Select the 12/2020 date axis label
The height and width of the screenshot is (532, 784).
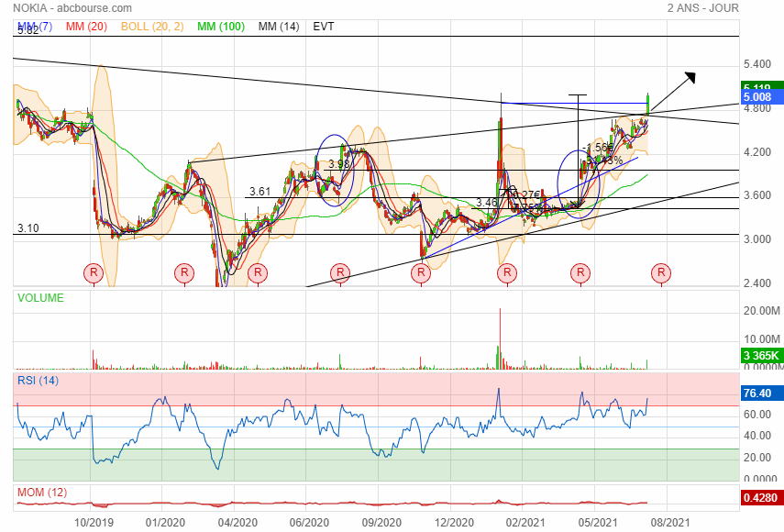(454, 523)
